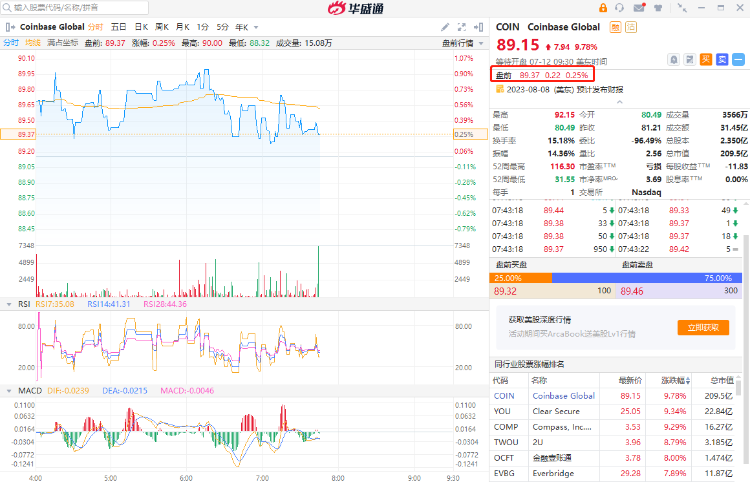This screenshot has width=750, height=482.
Task: Open the pencil drawing tool
Action: 445,27
